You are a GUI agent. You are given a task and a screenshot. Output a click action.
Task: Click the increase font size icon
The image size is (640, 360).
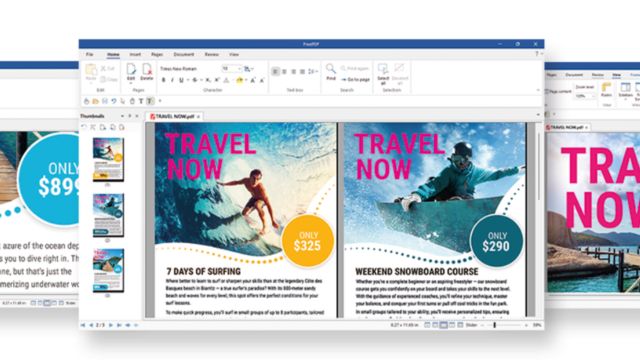click(x=253, y=80)
